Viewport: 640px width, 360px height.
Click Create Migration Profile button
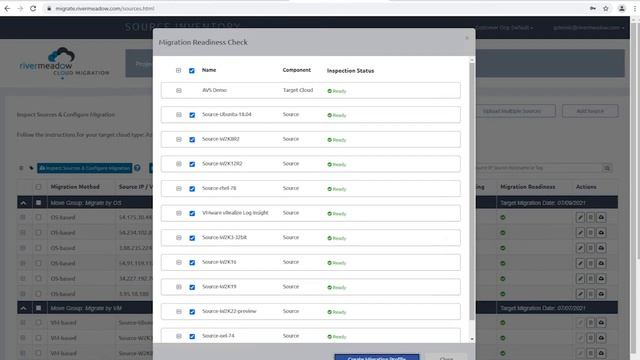click(x=377, y=357)
